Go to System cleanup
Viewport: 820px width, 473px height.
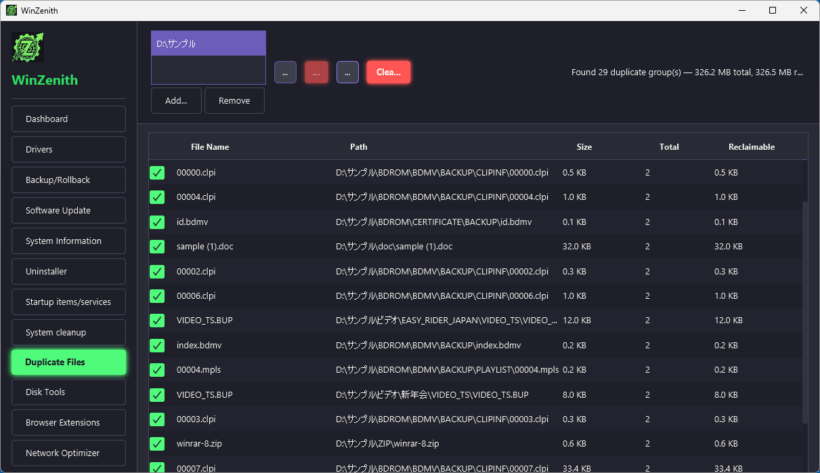click(x=69, y=332)
